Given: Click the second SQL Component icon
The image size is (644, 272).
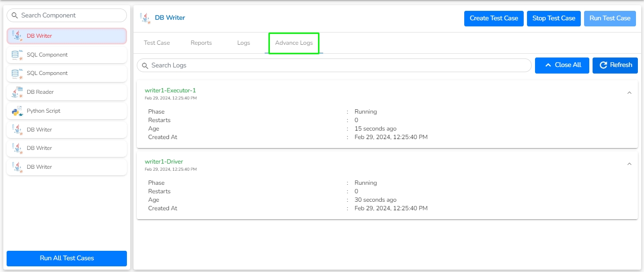Looking at the screenshot, I should point(17,73).
